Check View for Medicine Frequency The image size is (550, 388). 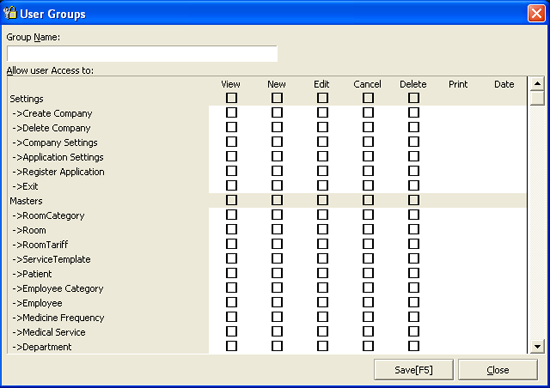[x=232, y=317]
